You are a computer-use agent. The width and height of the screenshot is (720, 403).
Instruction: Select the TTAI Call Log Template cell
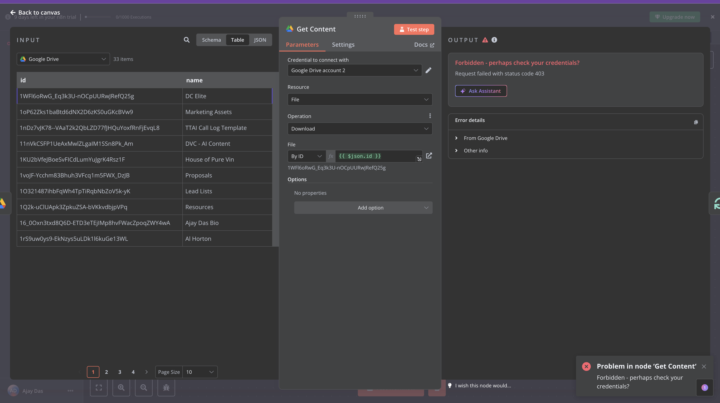[227, 128]
